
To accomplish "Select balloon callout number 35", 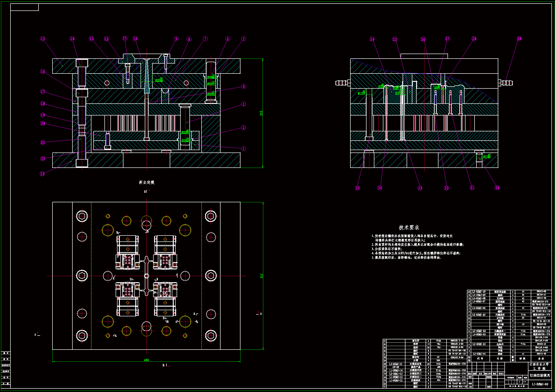I will 357,188.
